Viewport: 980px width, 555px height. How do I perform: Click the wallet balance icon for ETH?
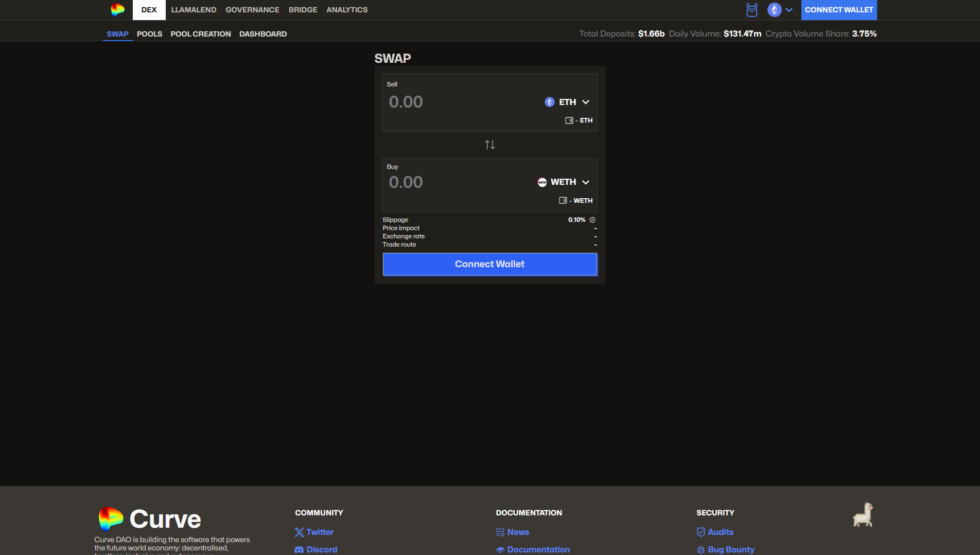(x=569, y=120)
